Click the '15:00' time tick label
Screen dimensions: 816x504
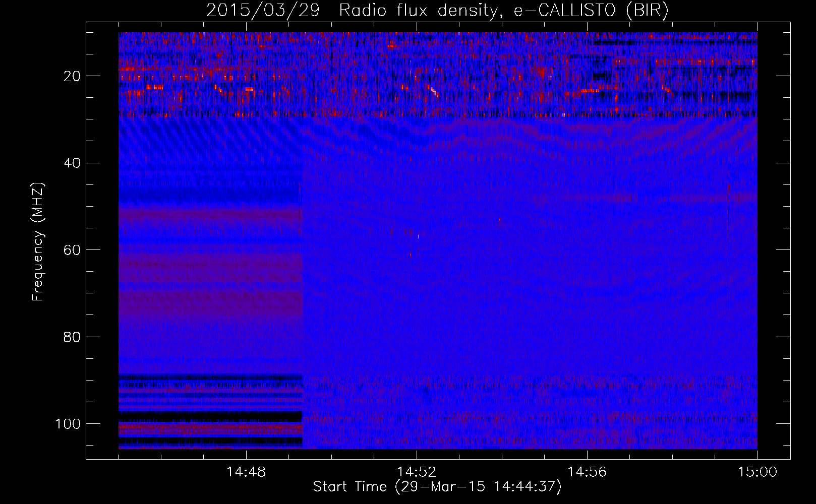pos(757,472)
